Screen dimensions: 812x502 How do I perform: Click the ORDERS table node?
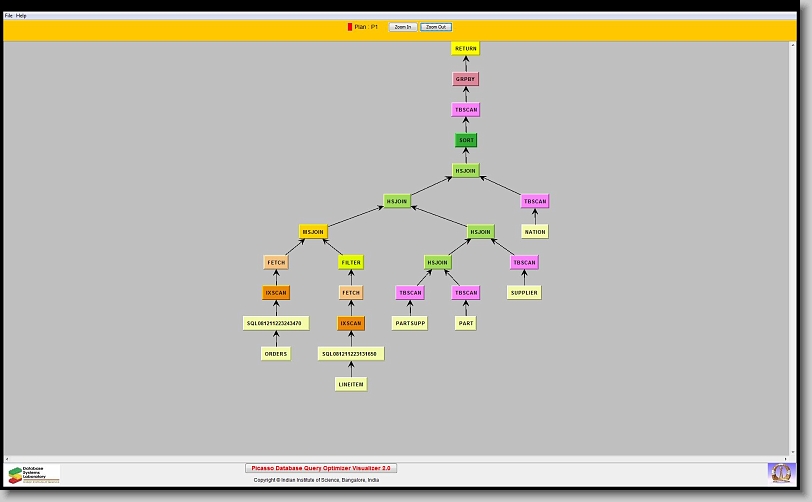(276, 353)
